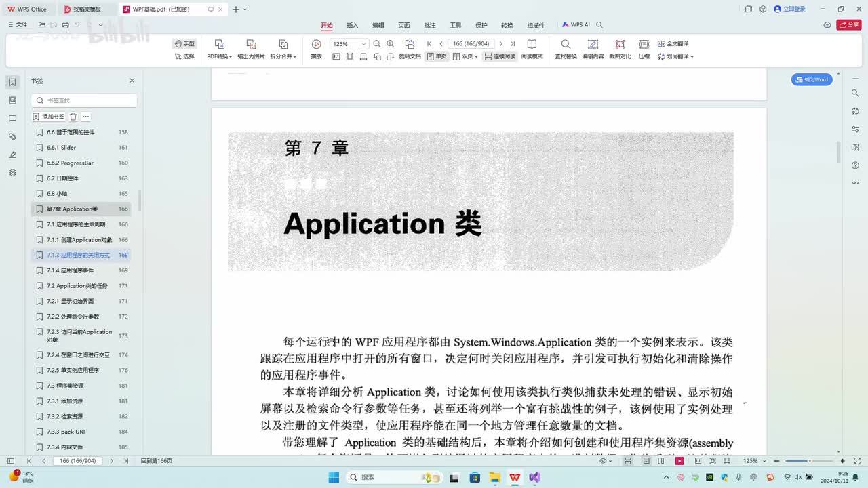Start slideshow with the Play (播放) icon
The width and height of the screenshot is (868, 488).
point(316,44)
